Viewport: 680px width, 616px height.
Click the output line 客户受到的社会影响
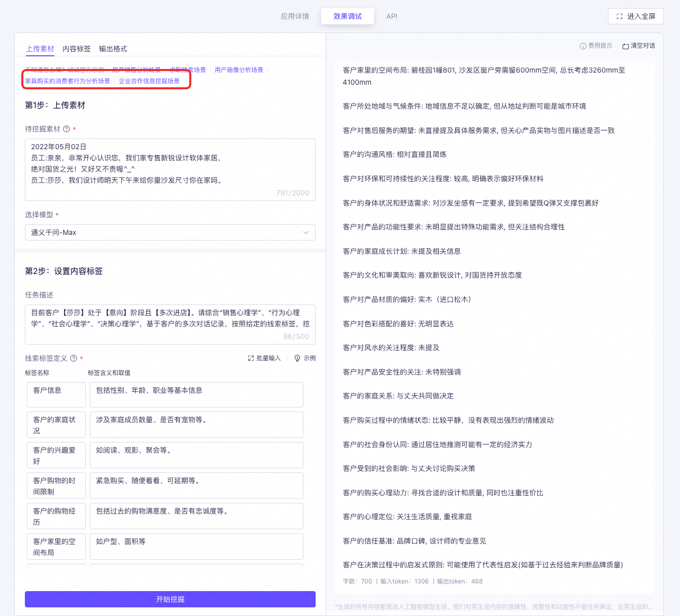coord(409,468)
